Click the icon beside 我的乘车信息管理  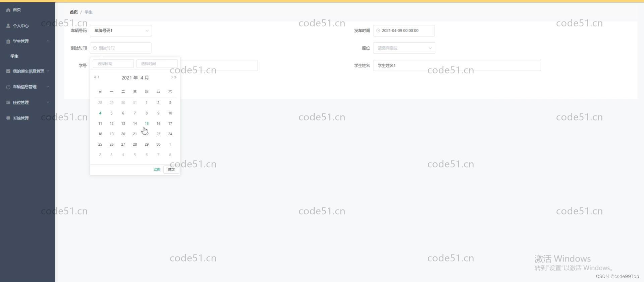[x=8, y=71]
